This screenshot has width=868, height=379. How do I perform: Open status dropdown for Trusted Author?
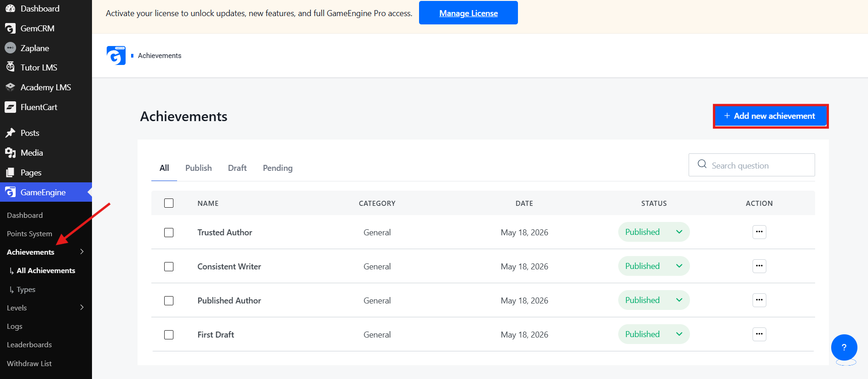click(654, 232)
